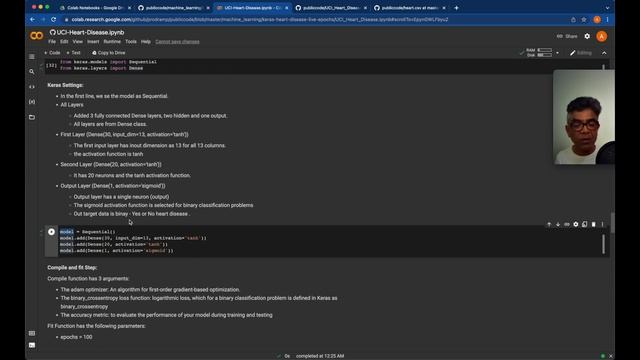Open the Google account avatar in Colab

[601, 36]
